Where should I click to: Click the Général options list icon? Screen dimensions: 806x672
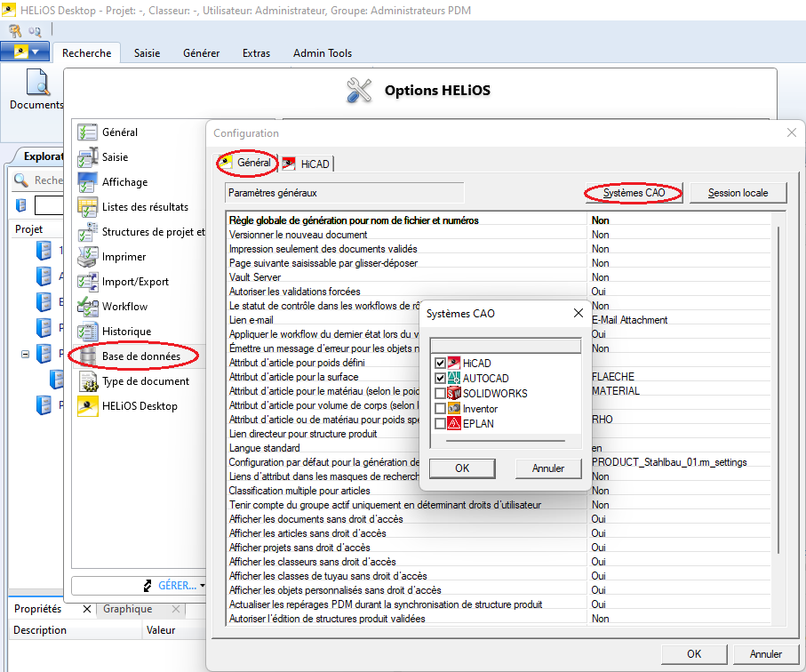pyautogui.click(x=87, y=132)
